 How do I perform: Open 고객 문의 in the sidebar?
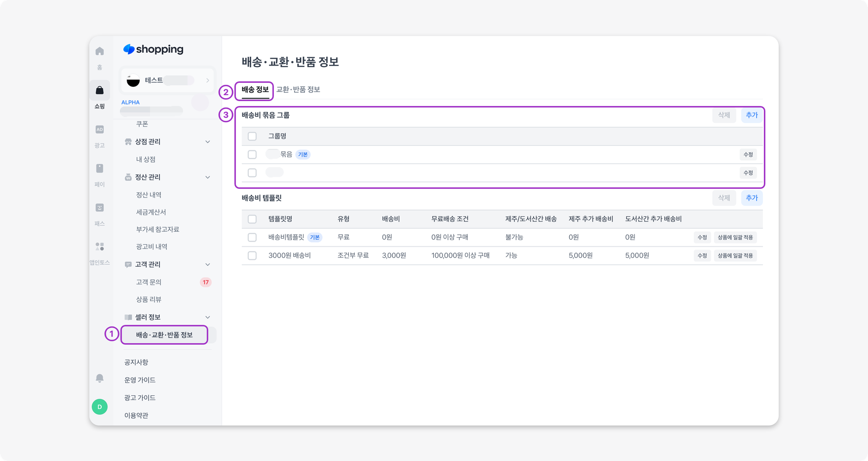tap(149, 283)
